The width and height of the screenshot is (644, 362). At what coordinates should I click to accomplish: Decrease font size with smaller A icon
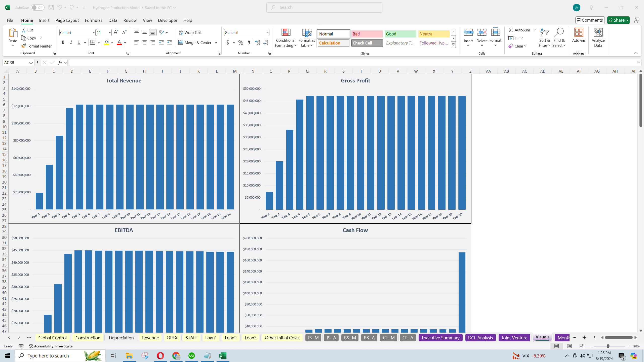pyautogui.click(x=124, y=32)
